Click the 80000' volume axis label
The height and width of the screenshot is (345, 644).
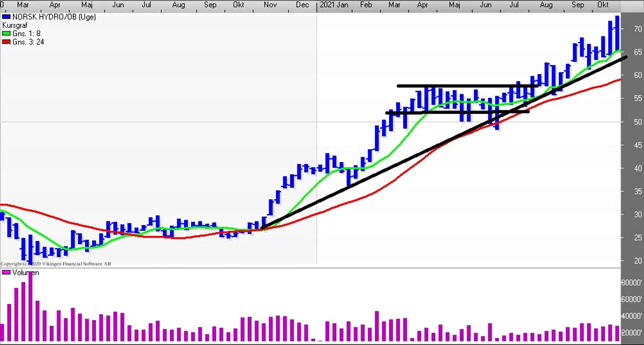(x=632, y=283)
